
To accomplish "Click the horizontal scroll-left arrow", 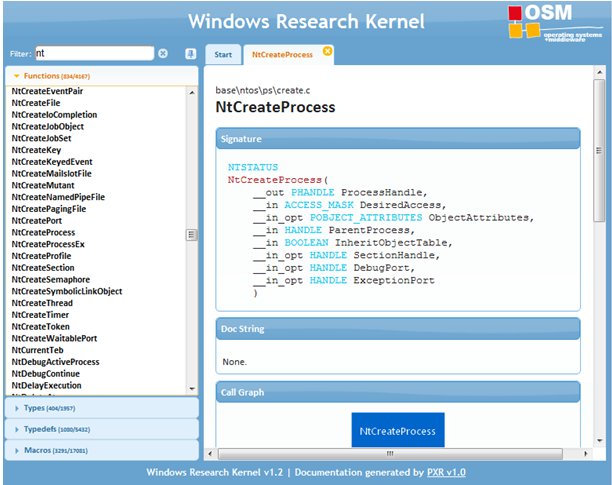I will tap(210, 453).
